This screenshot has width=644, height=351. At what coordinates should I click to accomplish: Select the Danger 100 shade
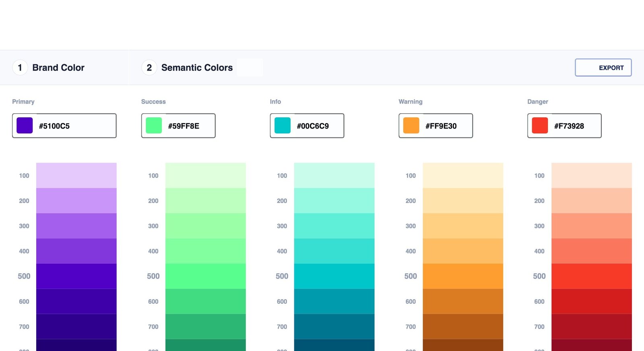(x=592, y=175)
